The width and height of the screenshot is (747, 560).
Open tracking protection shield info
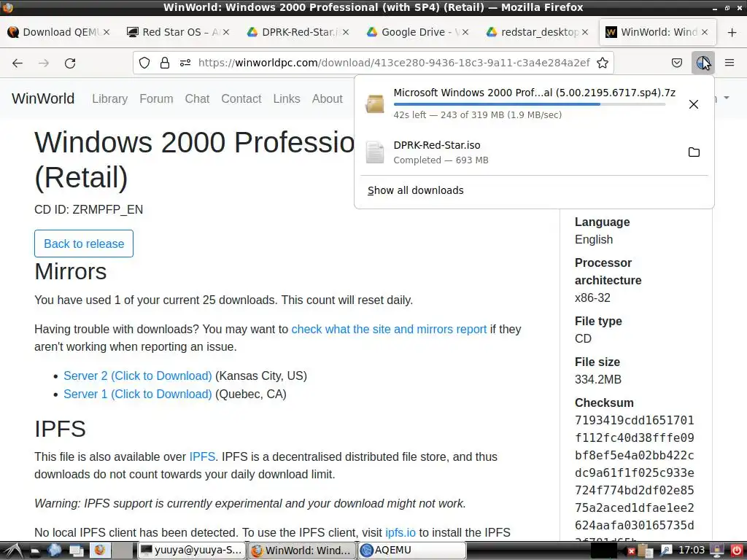pyautogui.click(x=144, y=63)
